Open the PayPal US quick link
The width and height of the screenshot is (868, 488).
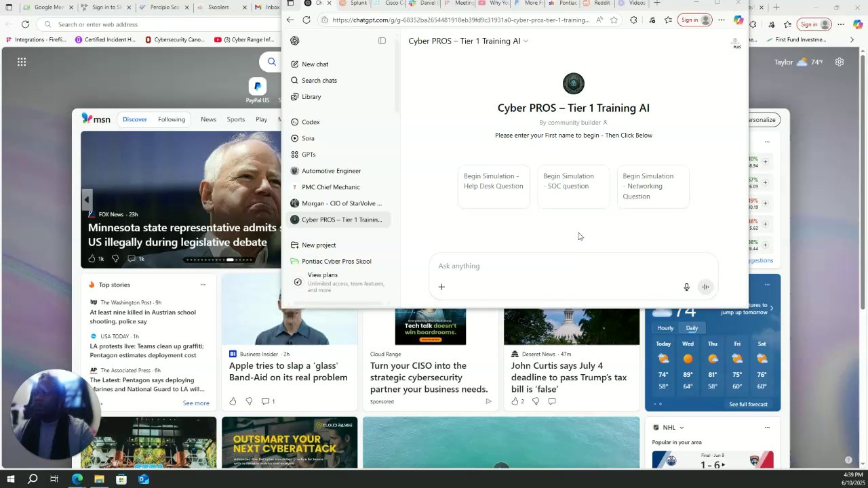257,91
